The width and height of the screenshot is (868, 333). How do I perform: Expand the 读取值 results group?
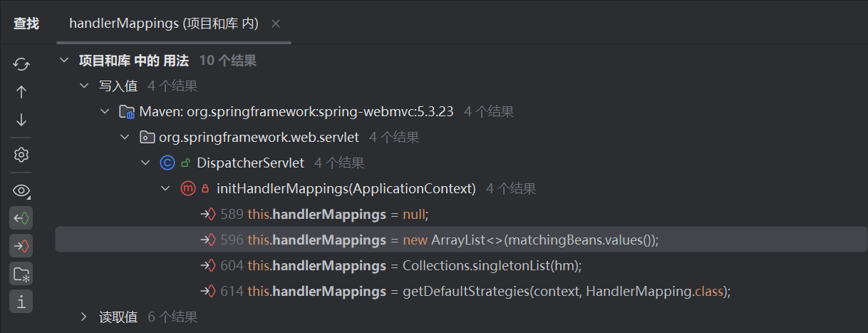point(84,317)
